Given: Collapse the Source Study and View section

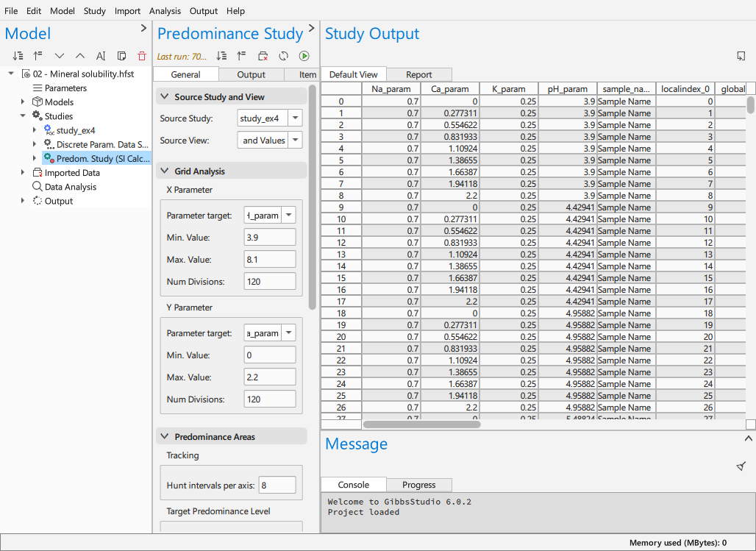Looking at the screenshot, I should [165, 96].
